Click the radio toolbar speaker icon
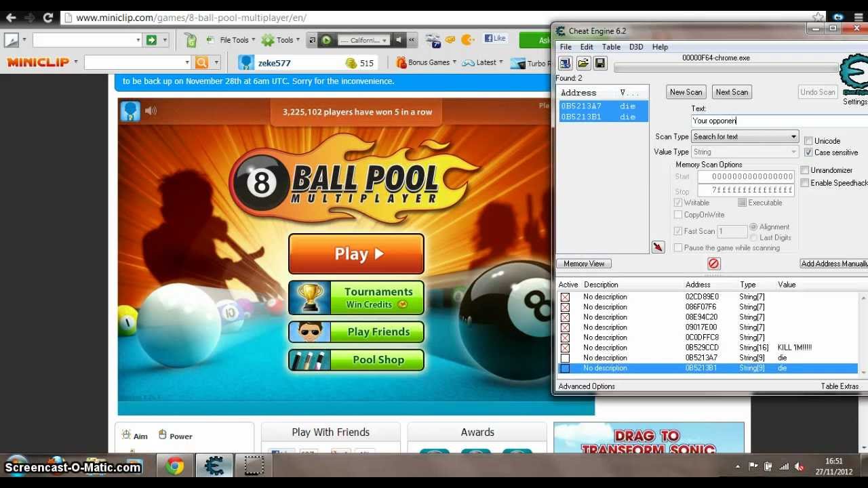The height and width of the screenshot is (488, 868). pos(399,40)
